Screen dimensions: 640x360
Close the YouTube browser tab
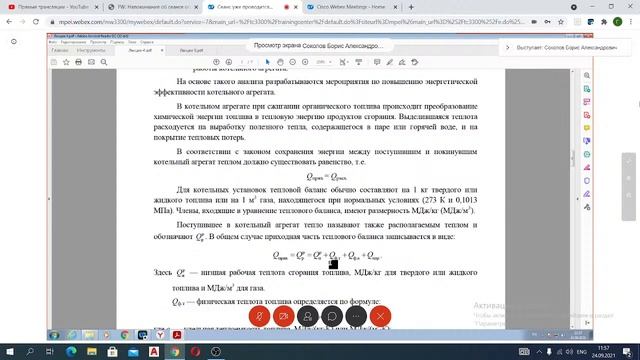[x=97, y=7]
